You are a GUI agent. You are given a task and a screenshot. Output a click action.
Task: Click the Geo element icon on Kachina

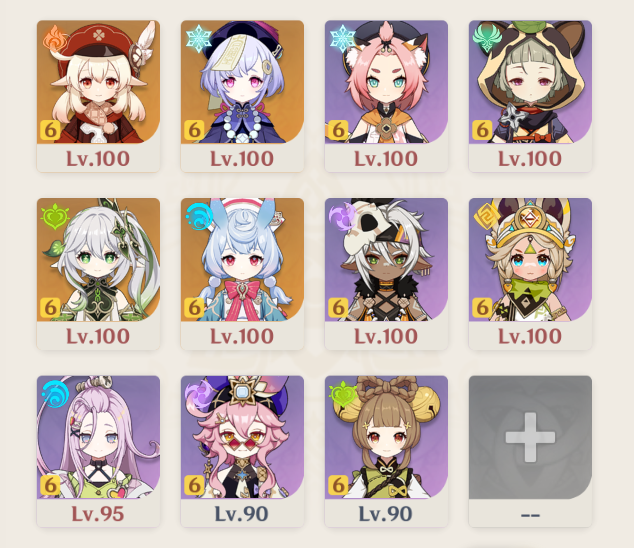click(486, 216)
